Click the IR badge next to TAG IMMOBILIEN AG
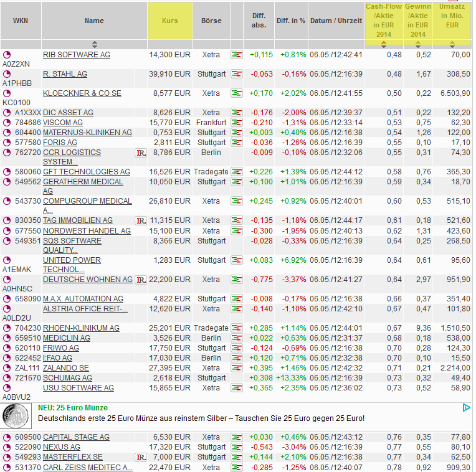The image size is (476, 472). click(141, 220)
